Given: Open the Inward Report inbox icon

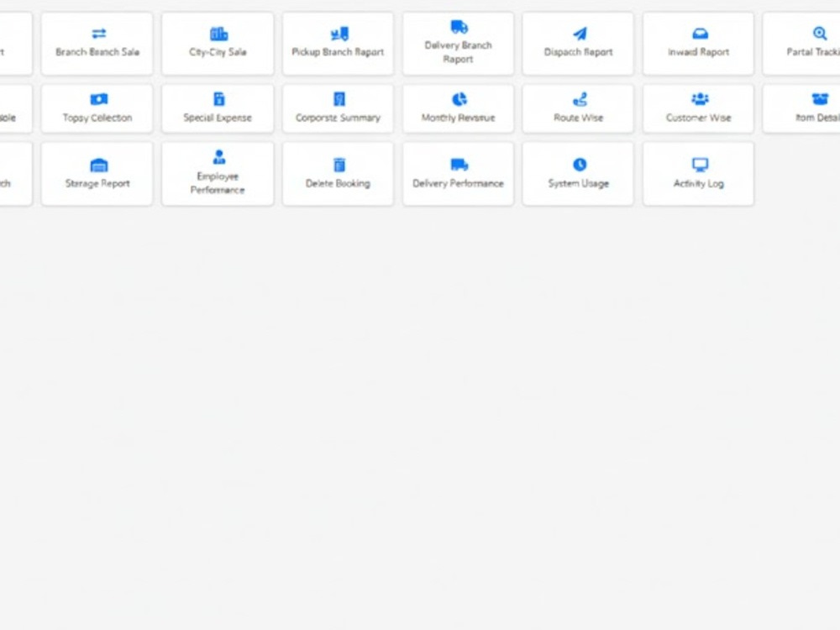Looking at the screenshot, I should point(700,34).
